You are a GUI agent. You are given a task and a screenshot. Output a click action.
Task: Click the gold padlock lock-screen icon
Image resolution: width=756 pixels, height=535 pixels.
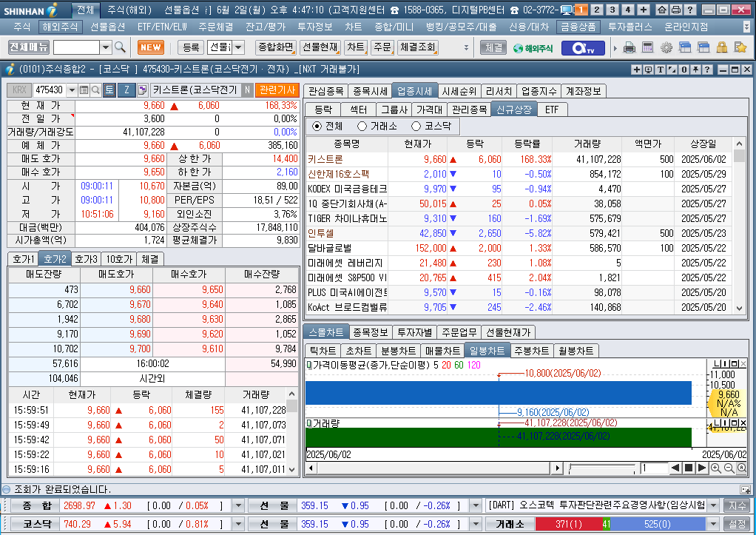[722, 47]
